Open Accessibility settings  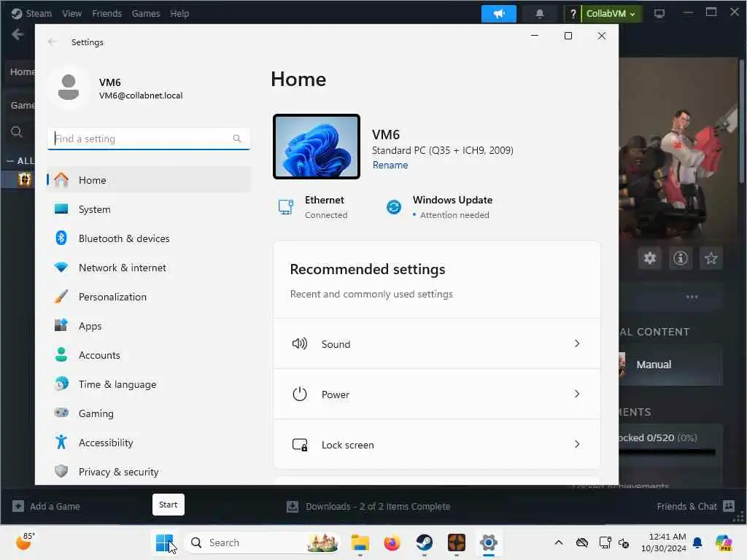tap(149, 443)
